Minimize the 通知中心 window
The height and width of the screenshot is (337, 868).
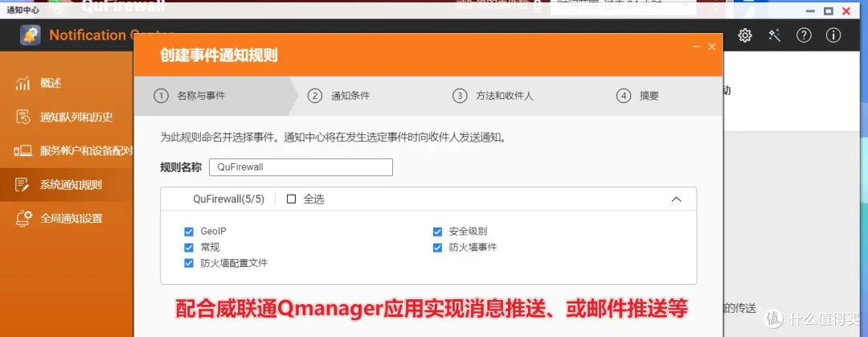point(810,10)
